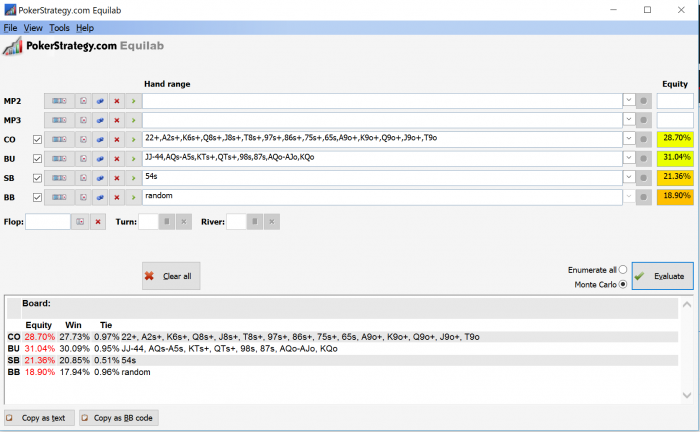700x432 pixels.
Task: Click green arrow in CO row
Action: 133,140
